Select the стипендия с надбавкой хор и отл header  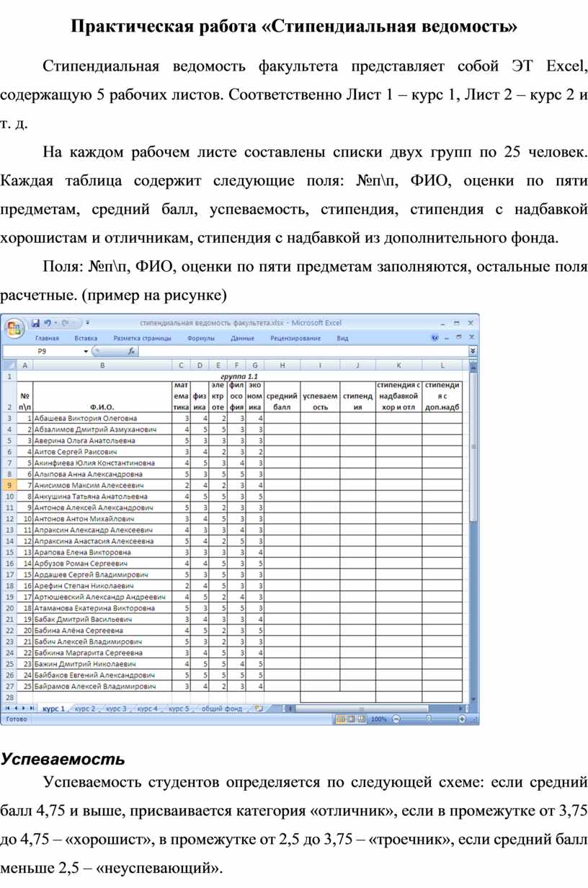coord(398,396)
